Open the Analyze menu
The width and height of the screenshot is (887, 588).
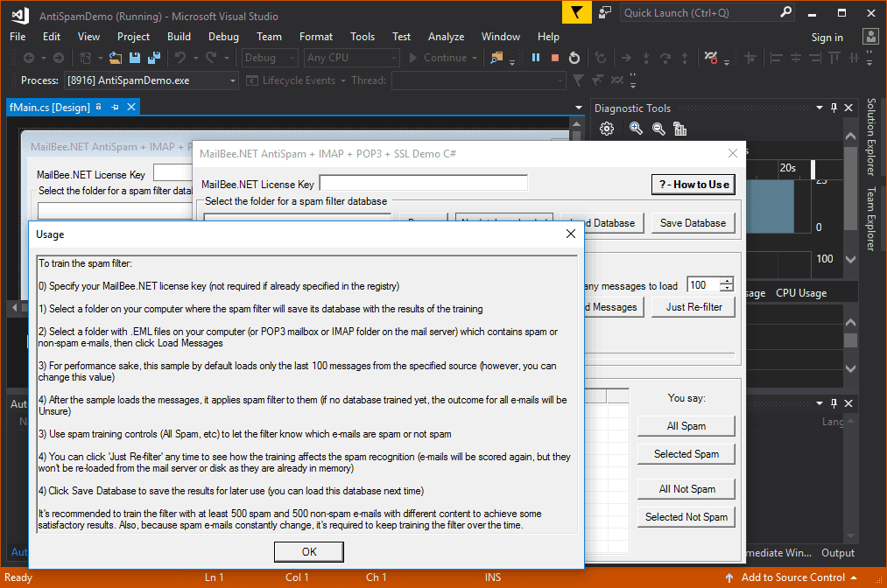pos(446,37)
